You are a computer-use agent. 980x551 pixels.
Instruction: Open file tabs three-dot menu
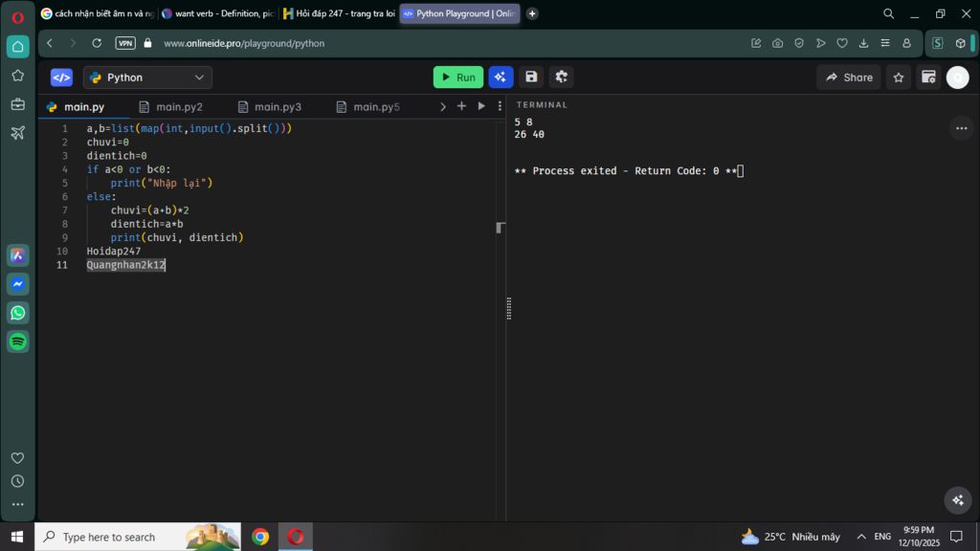point(500,107)
